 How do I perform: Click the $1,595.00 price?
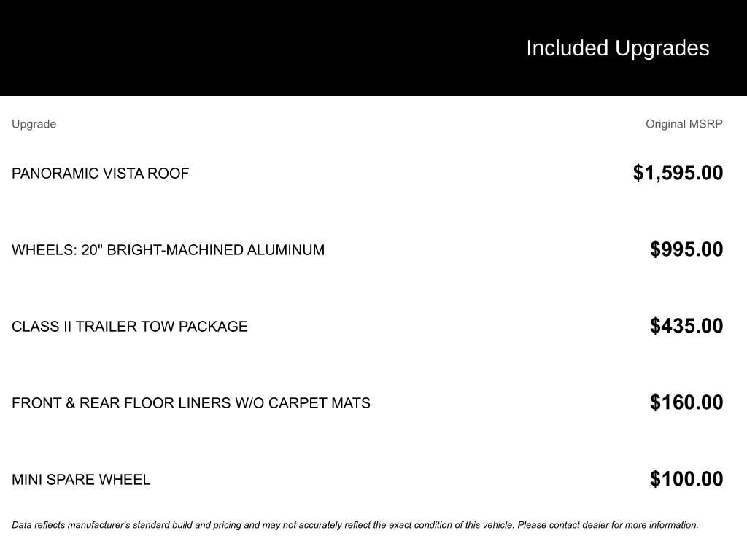[x=678, y=173]
